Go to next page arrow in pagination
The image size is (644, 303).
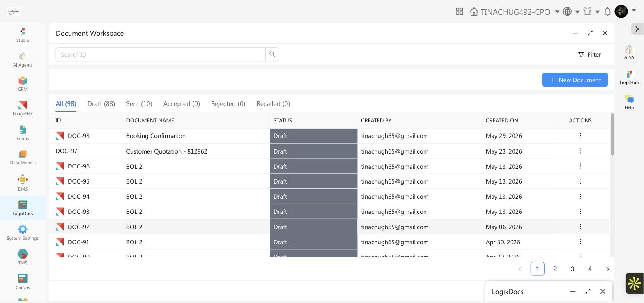[607, 269]
